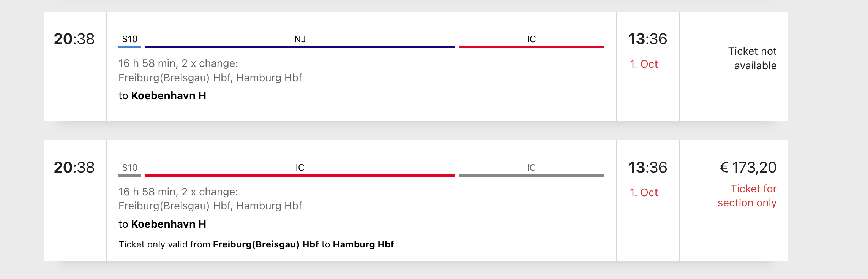This screenshot has height=279, width=868.
Task: Click the second connection's 13:36 arrival time
Action: coord(648,167)
